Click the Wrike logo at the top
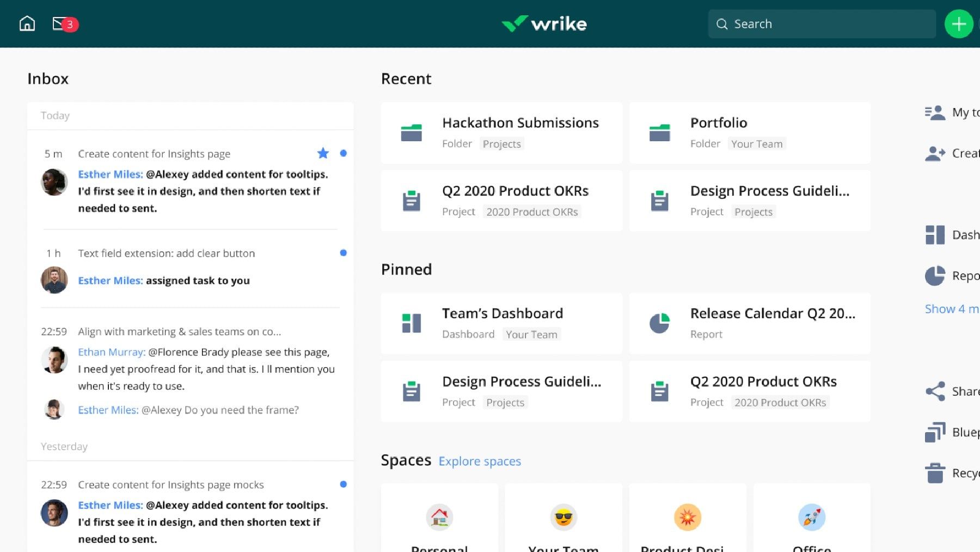Viewport: 980px width, 552px height. pos(544,23)
